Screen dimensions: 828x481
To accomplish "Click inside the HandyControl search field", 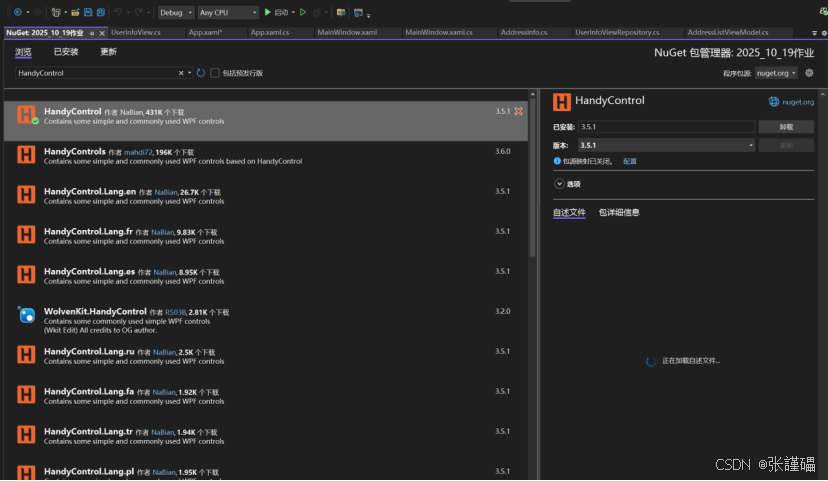I will (x=98, y=73).
